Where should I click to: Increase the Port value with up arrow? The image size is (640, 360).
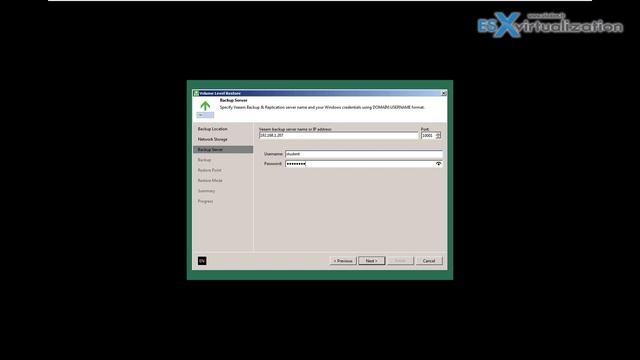point(438,133)
